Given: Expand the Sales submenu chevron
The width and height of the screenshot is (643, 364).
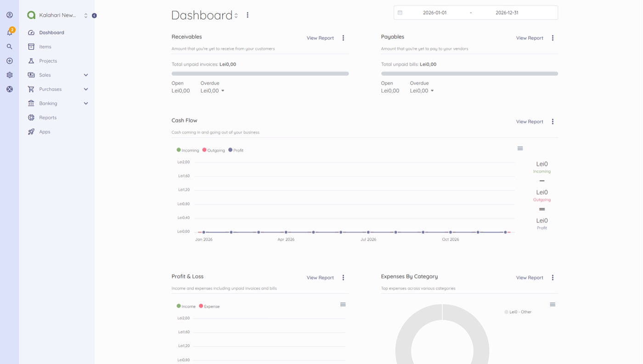Looking at the screenshot, I should click(x=86, y=75).
